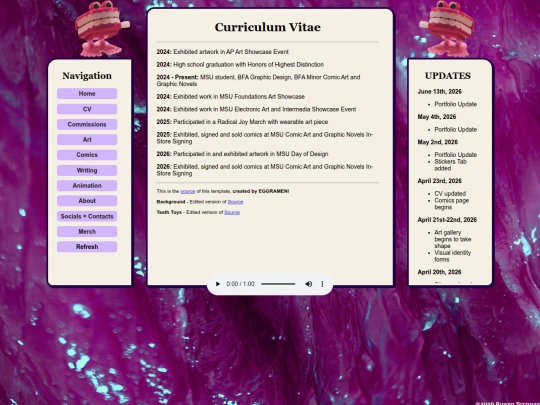Image resolution: width=540 pixels, height=405 pixels.
Task: Click 'Stickers Tab added' update entry
Action: [450, 165]
